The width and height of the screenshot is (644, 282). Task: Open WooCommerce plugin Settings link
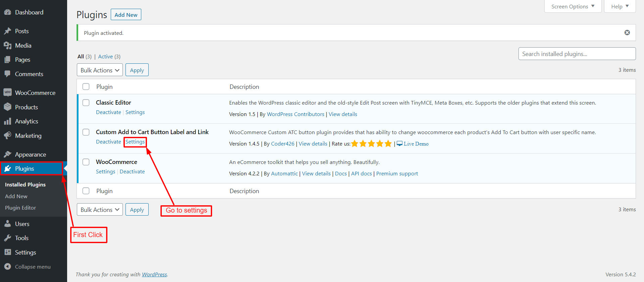105,172
